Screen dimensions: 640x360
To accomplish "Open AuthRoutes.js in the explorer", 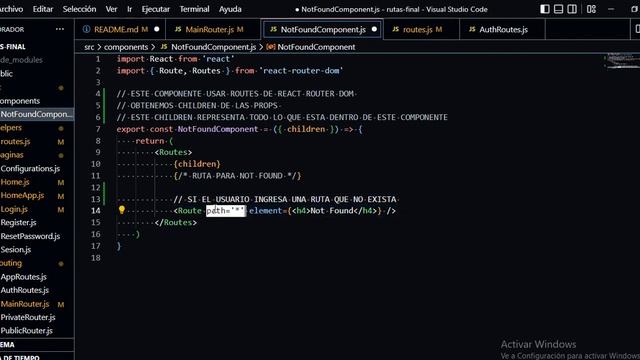I will (37, 290).
